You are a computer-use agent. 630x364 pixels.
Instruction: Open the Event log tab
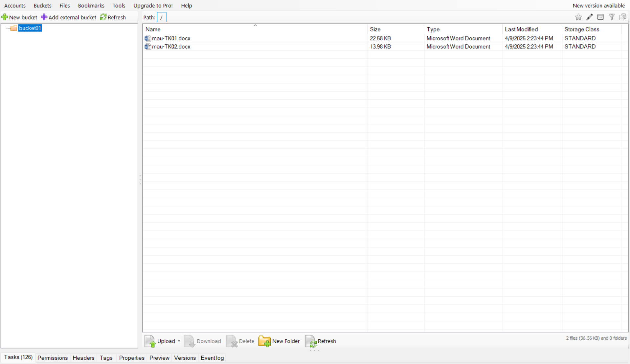click(212, 358)
